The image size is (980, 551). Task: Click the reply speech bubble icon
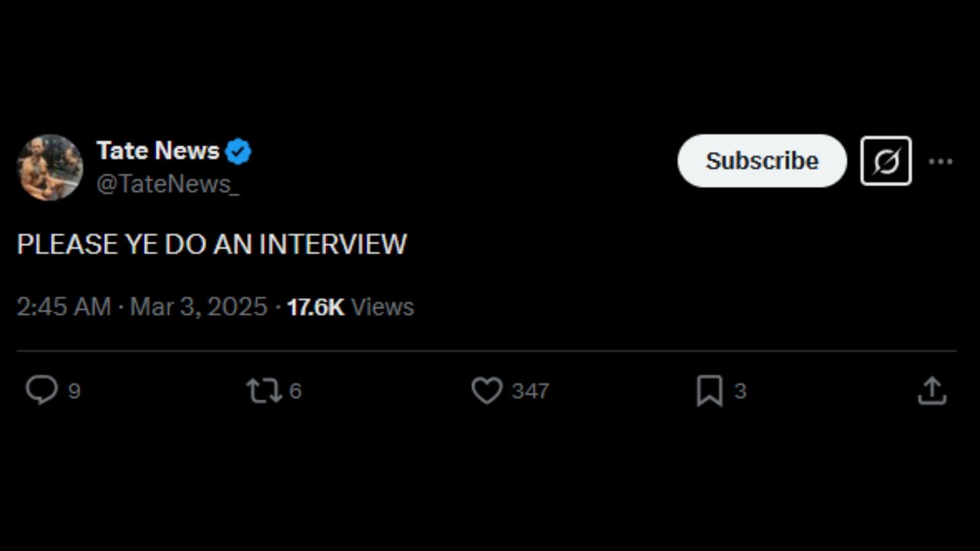[x=42, y=390]
